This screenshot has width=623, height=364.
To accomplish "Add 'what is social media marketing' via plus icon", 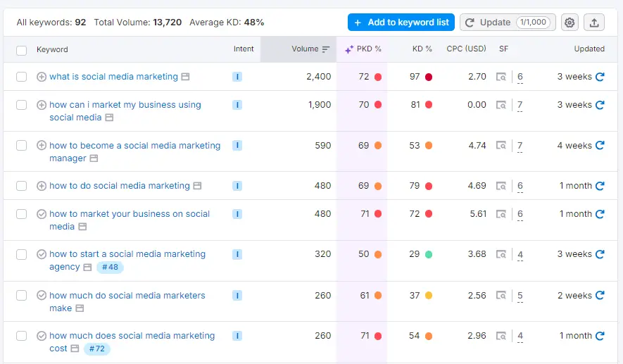I will (x=42, y=77).
